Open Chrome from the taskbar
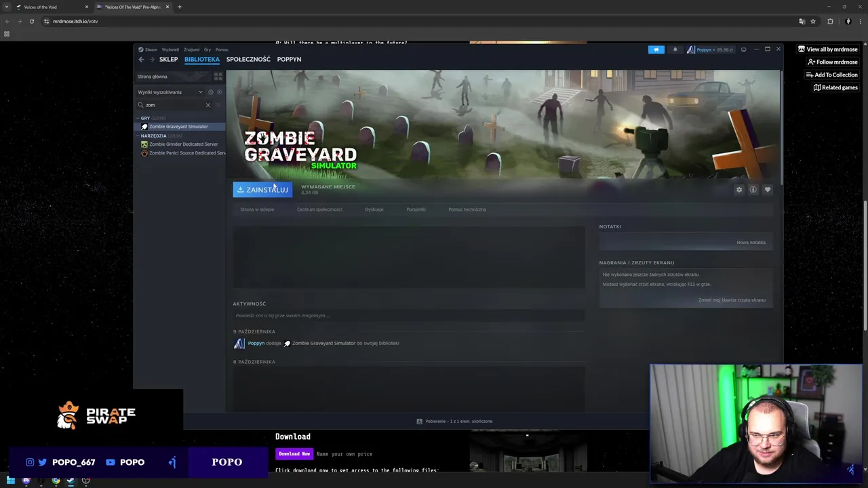 pyautogui.click(x=56, y=481)
